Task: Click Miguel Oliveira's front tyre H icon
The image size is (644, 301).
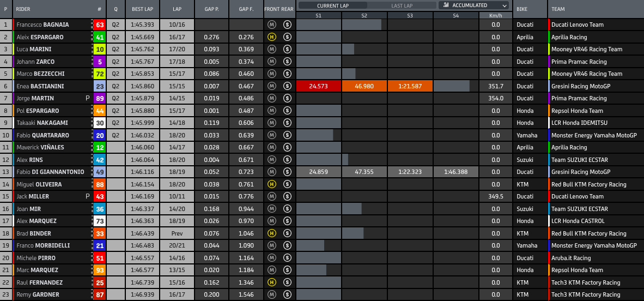Action: (x=271, y=184)
